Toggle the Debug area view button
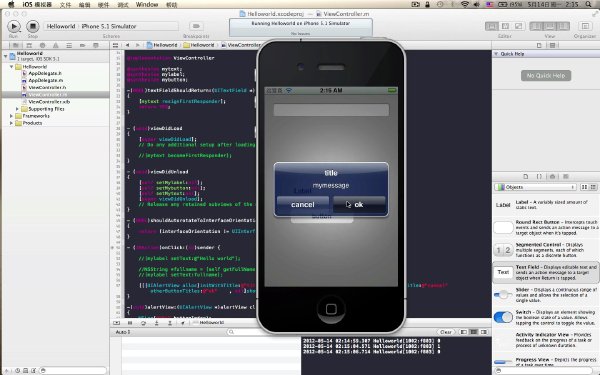This screenshot has width=600, height=375. click(x=549, y=26)
